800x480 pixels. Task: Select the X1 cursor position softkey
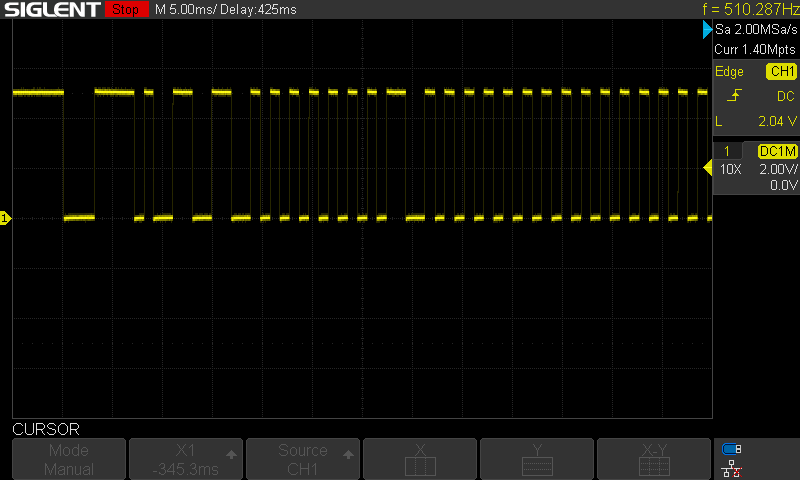coord(186,459)
